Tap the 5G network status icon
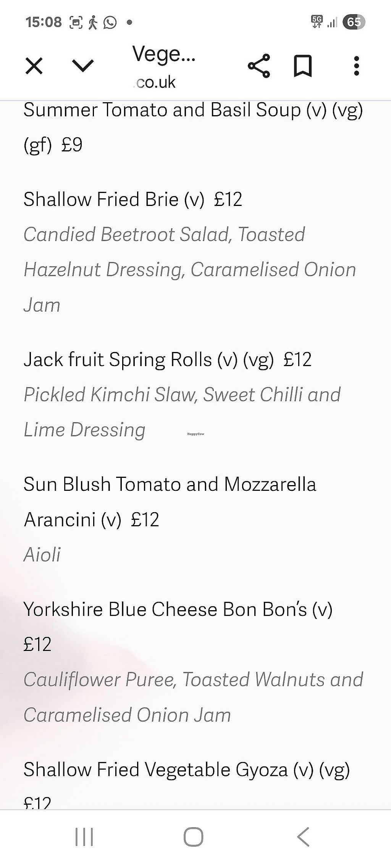 click(317, 22)
